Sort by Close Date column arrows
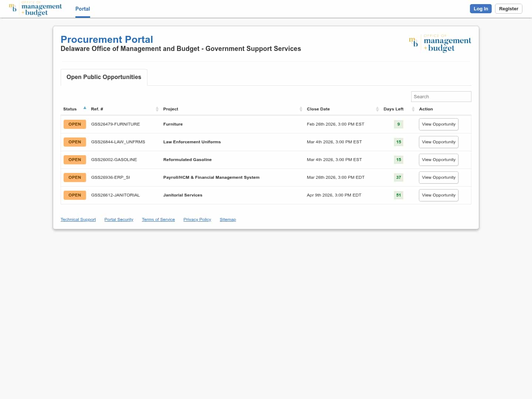This screenshot has height=399, width=532. 377,109
